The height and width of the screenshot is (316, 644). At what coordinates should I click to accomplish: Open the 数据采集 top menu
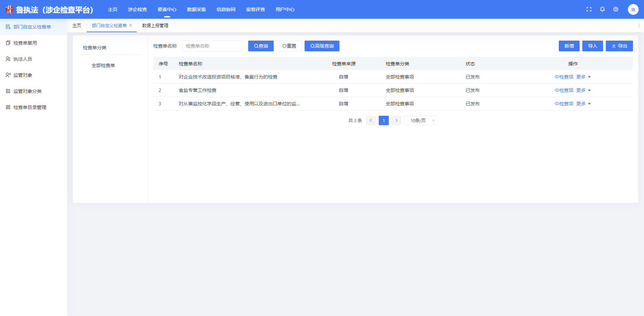(x=197, y=9)
